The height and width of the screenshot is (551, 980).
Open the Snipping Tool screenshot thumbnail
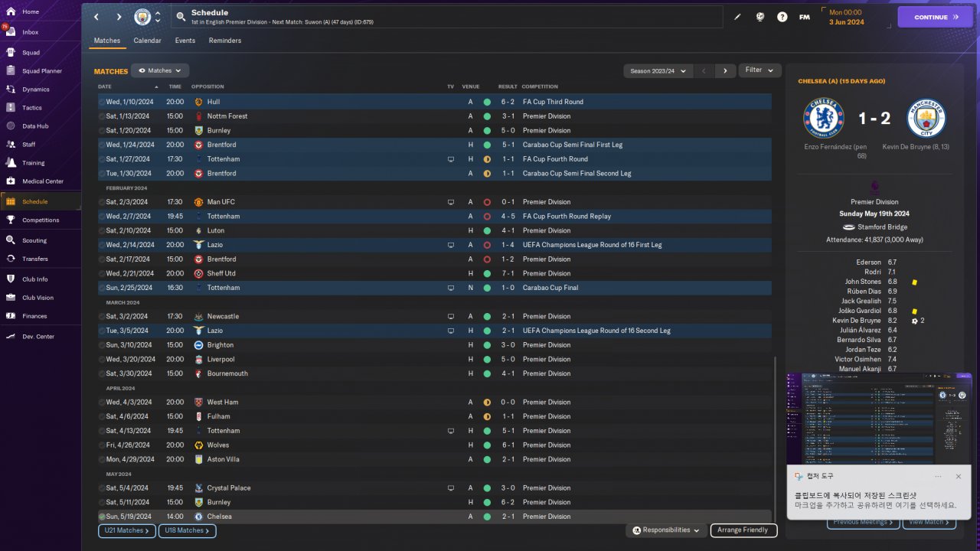(878, 418)
